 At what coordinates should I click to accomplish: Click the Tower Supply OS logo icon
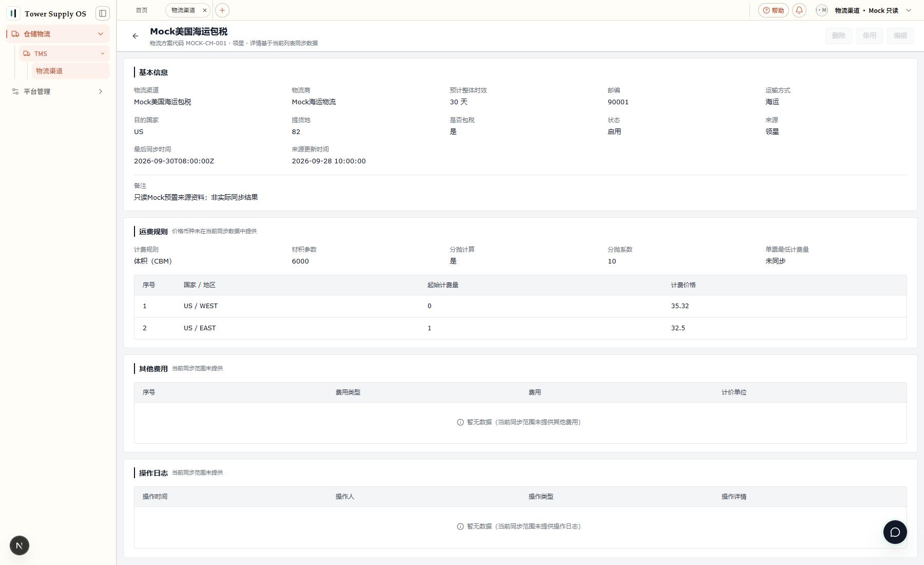[x=13, y=13]
